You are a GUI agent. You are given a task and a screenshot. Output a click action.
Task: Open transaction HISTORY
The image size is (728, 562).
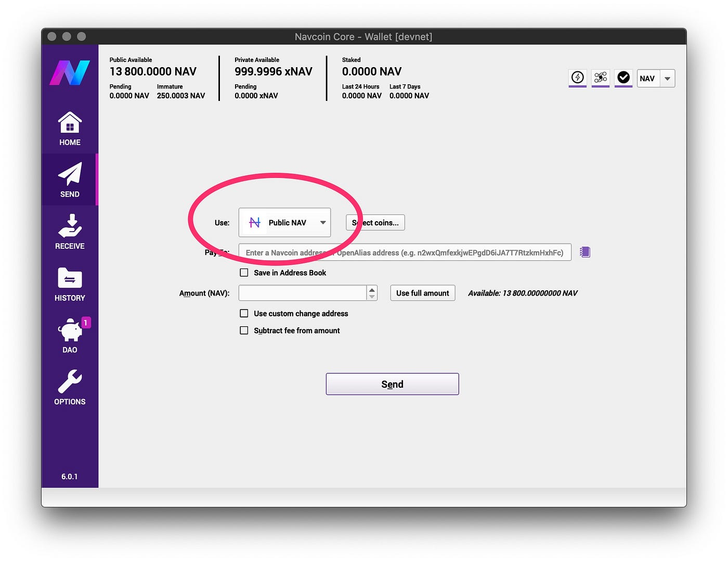tap(70, 284)
